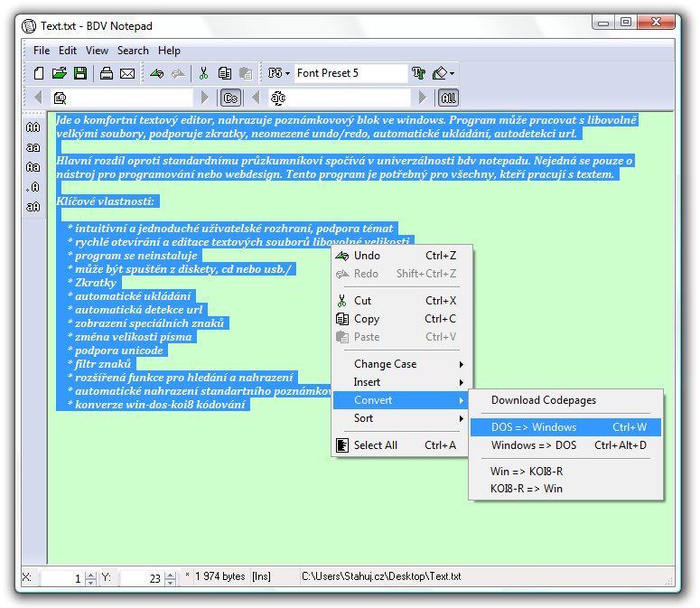This screenshot has width=700, height=608.
Task: Convert to lowercase aa sidebar icon
Action: click(33, 147)
